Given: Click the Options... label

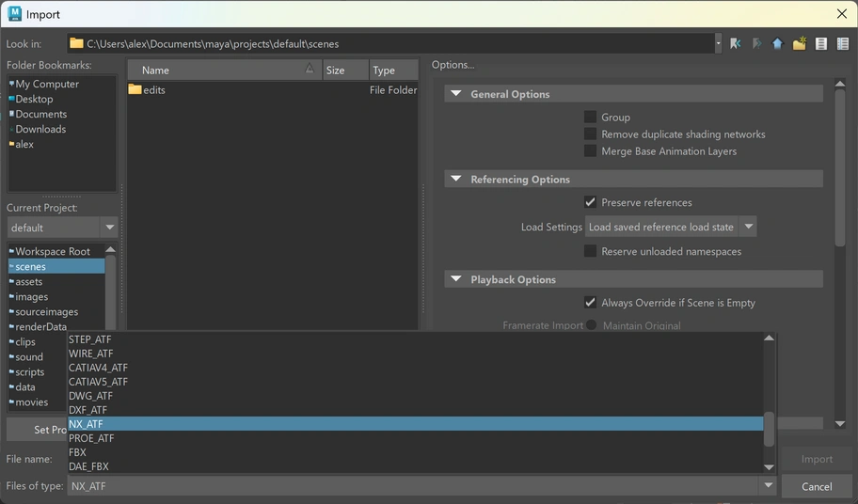Looking at the screenshot, I should [453, 65].
